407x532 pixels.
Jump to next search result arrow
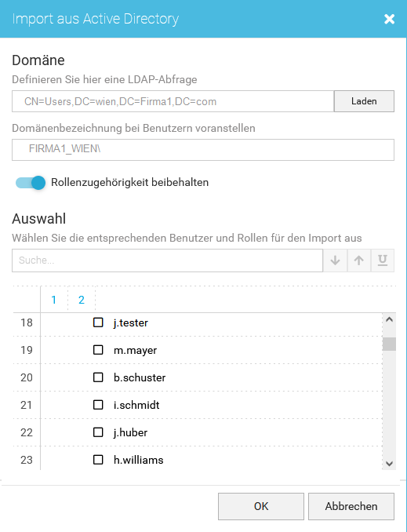tap(335, 261)
